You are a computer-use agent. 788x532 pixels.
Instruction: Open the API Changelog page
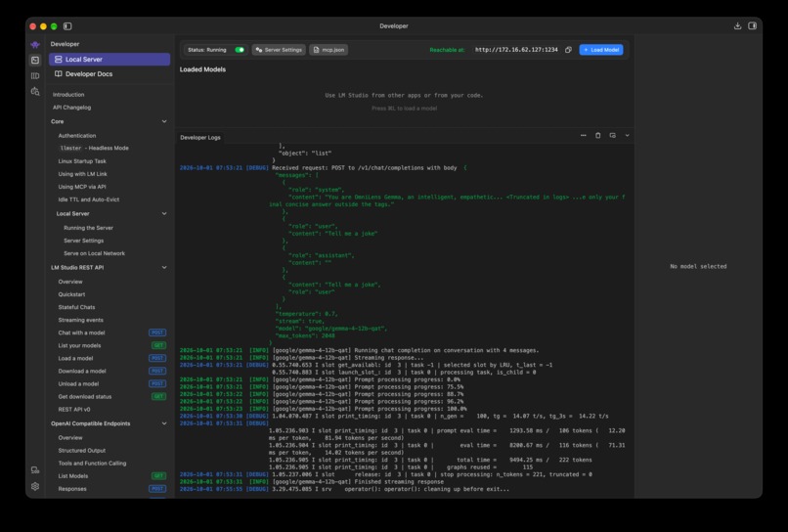click(x=72, y=108)
